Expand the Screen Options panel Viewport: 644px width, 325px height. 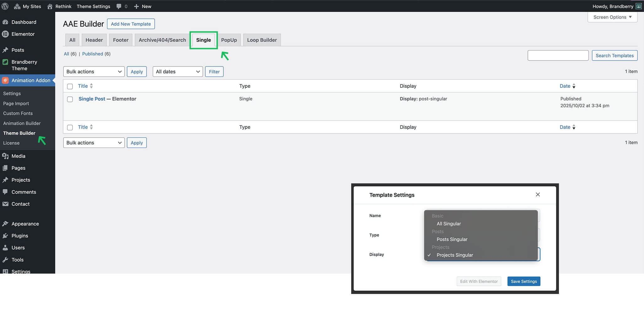612,17
